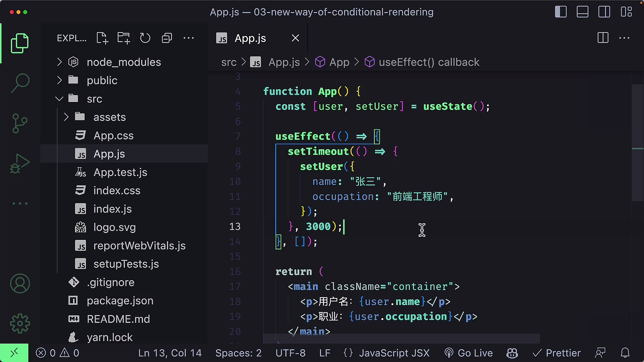644x362 pixels.
Task: Open Copilot status icon in status bar
Action: pyautogui.click(x=512, y=353)
